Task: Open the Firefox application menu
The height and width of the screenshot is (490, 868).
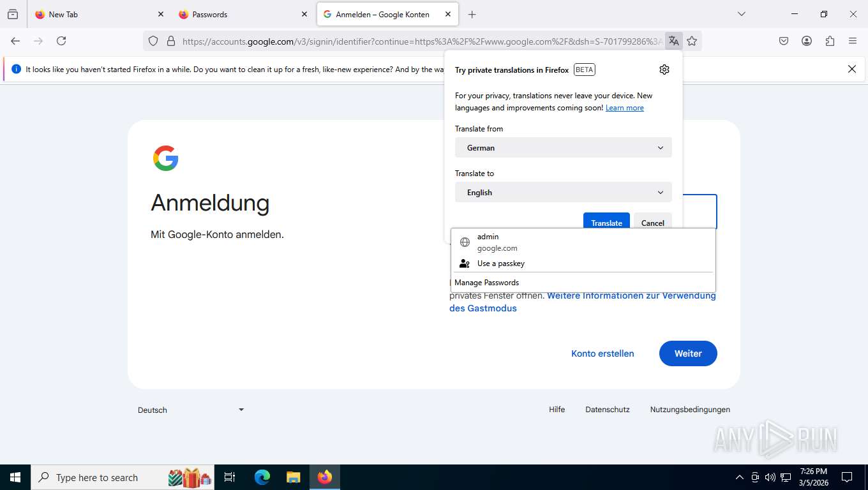Action: [853, 41]
